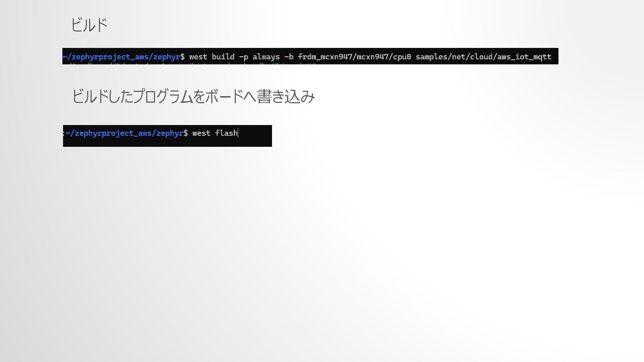644x362 pixels.
Task: Click the '-p' flag in build command
Action: (244, 57)
